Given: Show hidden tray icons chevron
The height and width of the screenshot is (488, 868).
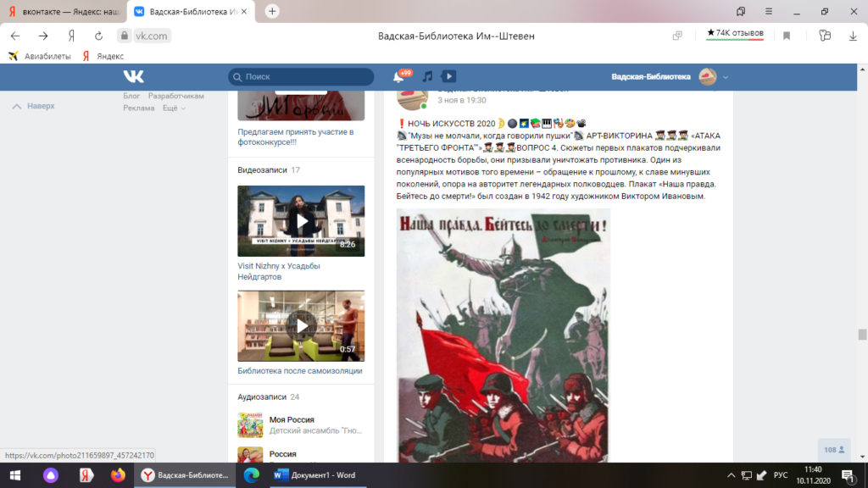Looking at the screenshot, I should click(x=732, y=475).
